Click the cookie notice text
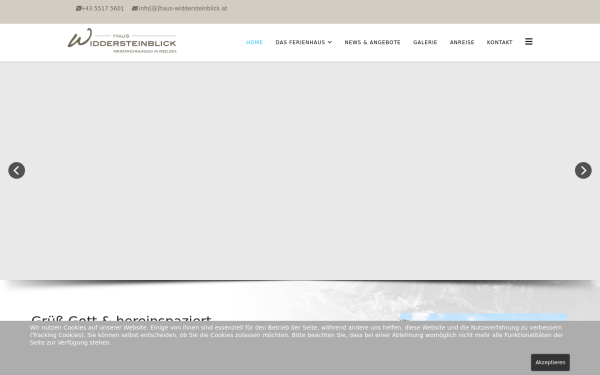Viewport: 600px width, 375px height. click(x=296, y=335)
